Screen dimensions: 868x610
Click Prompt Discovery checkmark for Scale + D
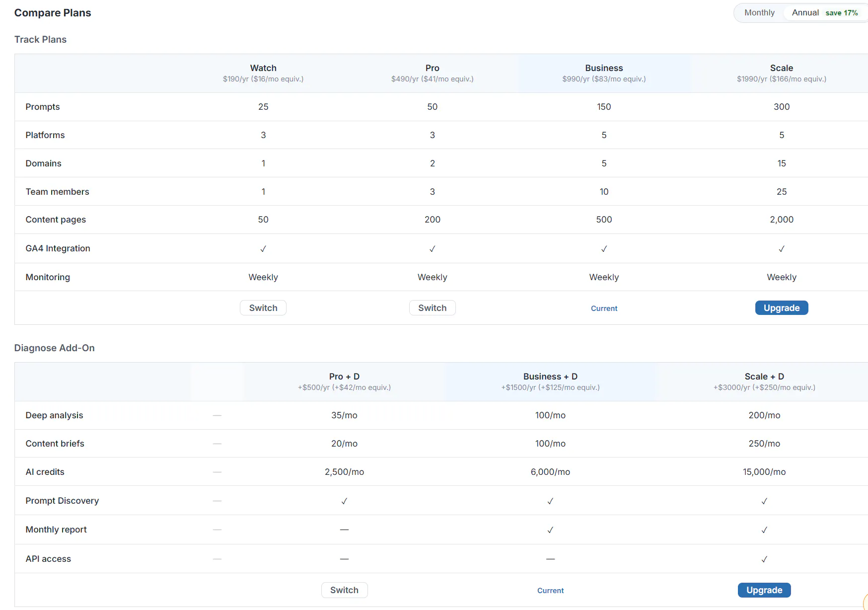pos(764,501)
